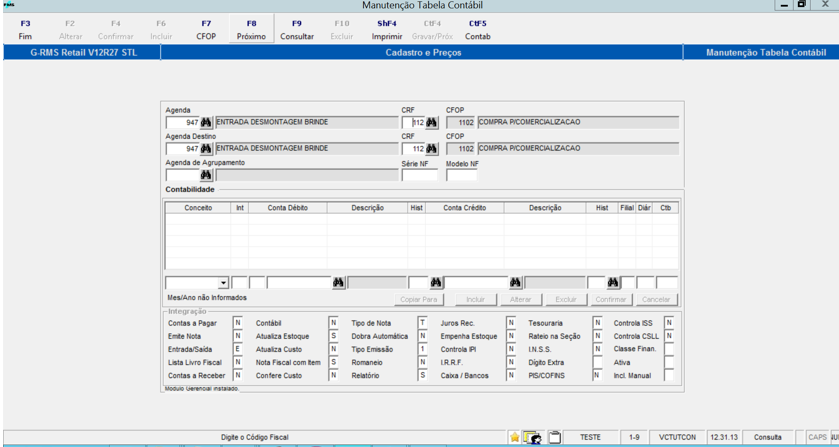
Task: Click the binoculars after the debit Hist field
Action: (436, 283)
